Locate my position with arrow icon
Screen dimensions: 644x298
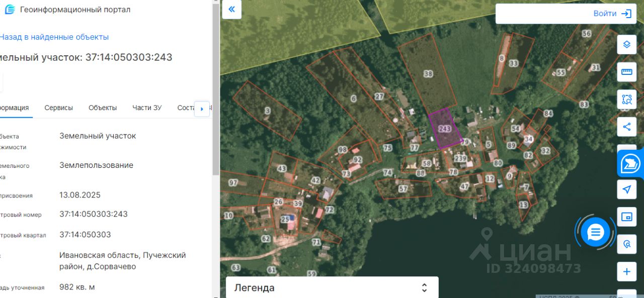click(x=627, y=189)
